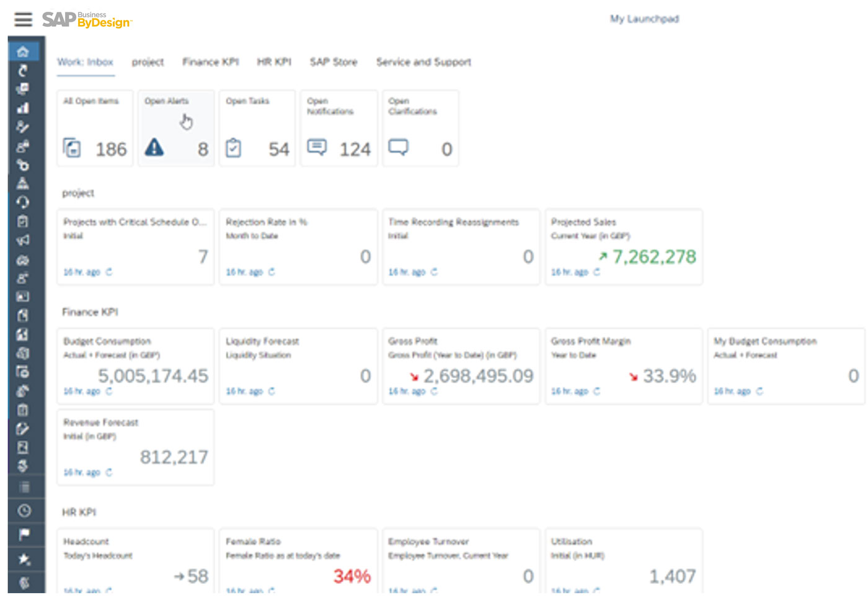Screen dimensions: 868x600
Task: Refresh the Gross Profit Margin tile
Action: click(x=597, y=391)
